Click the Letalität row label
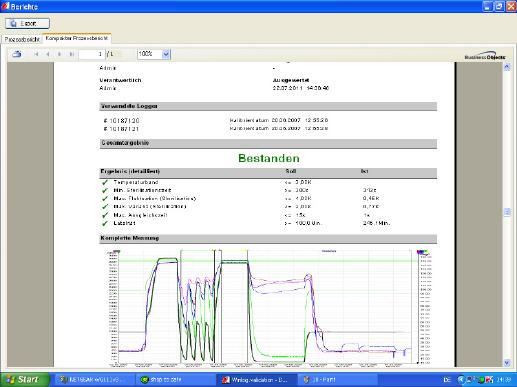 point(124,223)
